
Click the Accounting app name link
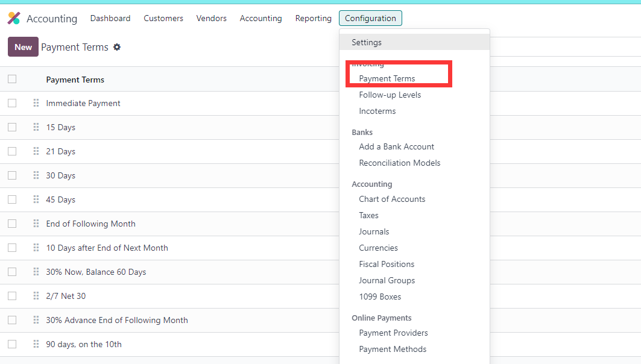(x=52, y=19)
